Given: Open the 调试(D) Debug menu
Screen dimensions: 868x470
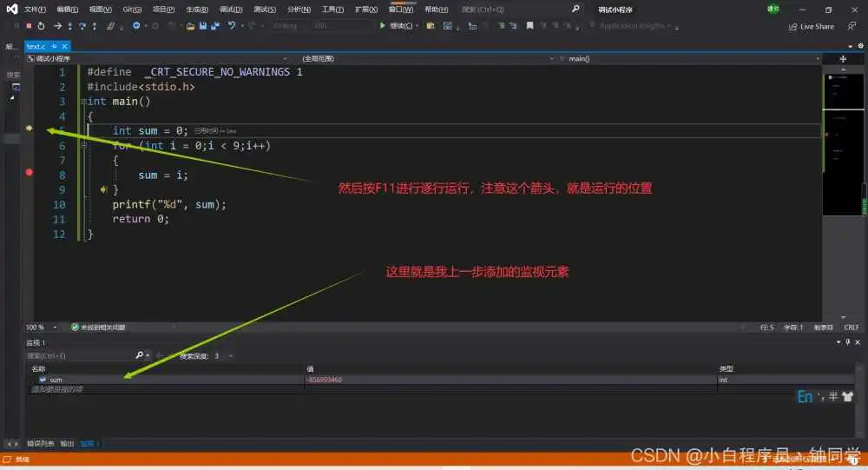Looking at the screenshot, I should (x=230, y=9).
